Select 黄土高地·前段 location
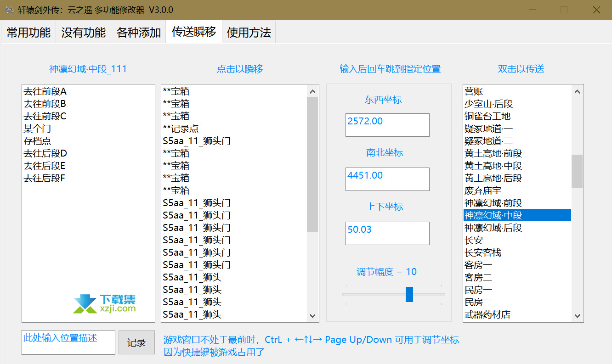 point(517,153)
